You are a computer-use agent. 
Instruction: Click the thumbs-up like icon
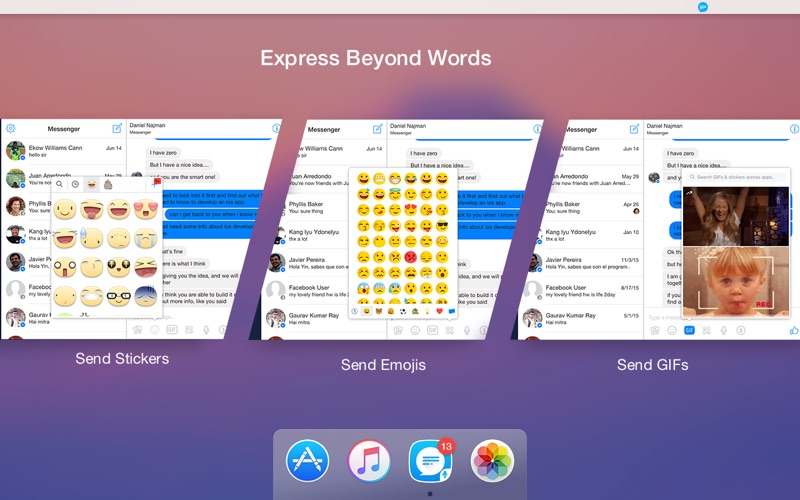point(794,330)
